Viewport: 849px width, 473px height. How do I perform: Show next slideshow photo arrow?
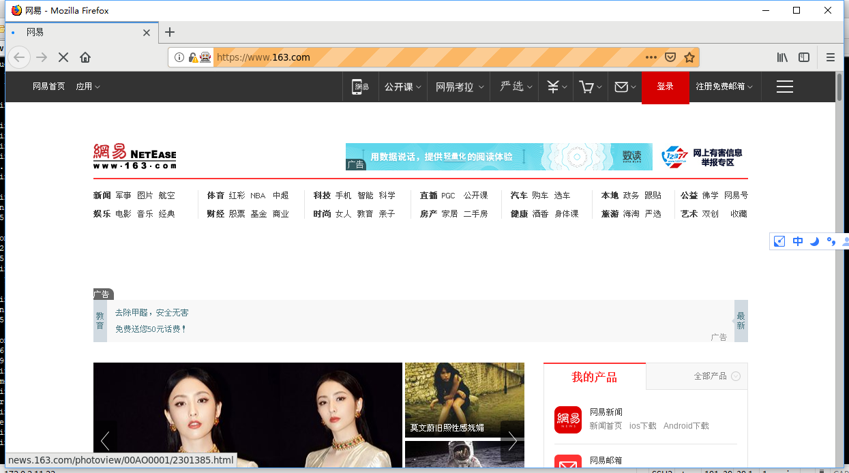(512, 441)
